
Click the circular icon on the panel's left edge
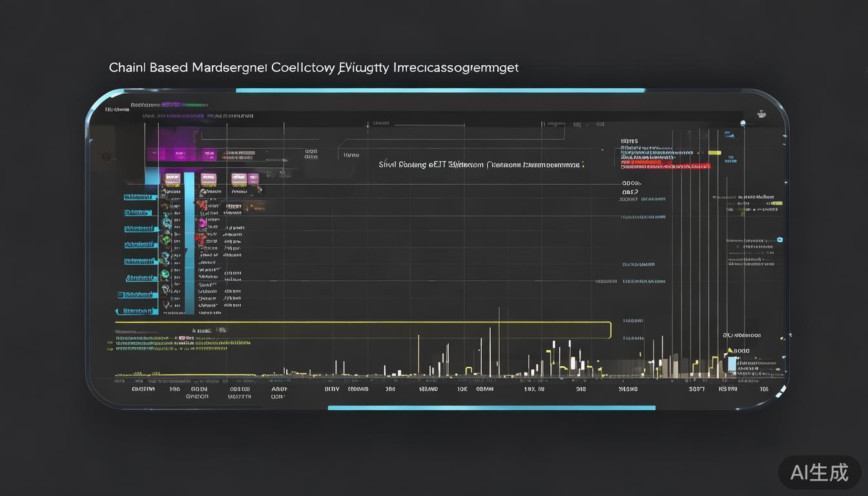coord(105,156)
